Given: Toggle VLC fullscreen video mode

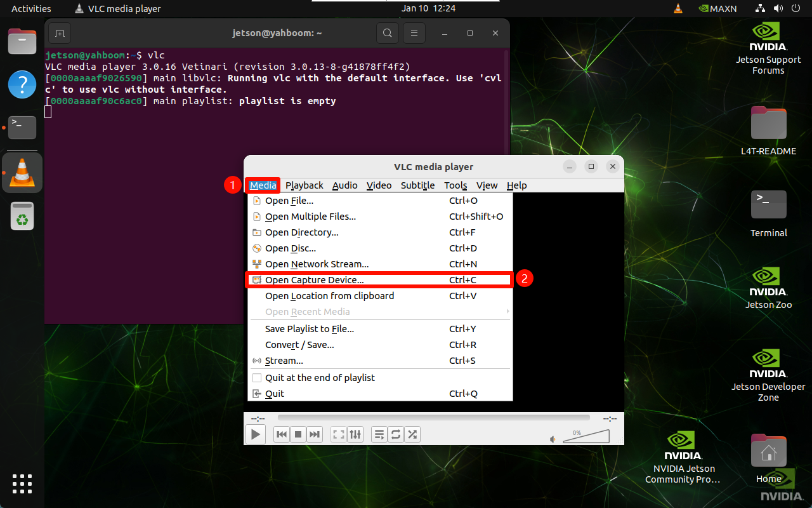Looking at the screenshot, I should click(339, 434).
